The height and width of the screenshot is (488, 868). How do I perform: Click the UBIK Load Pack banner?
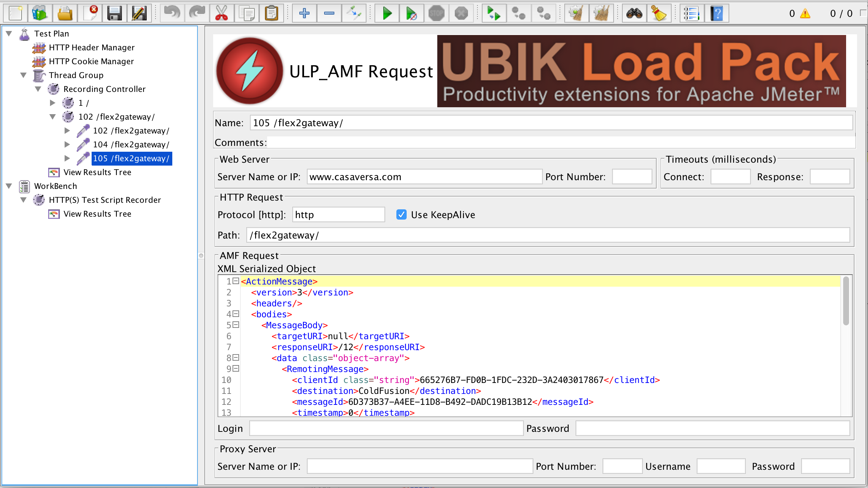[642, 71]
